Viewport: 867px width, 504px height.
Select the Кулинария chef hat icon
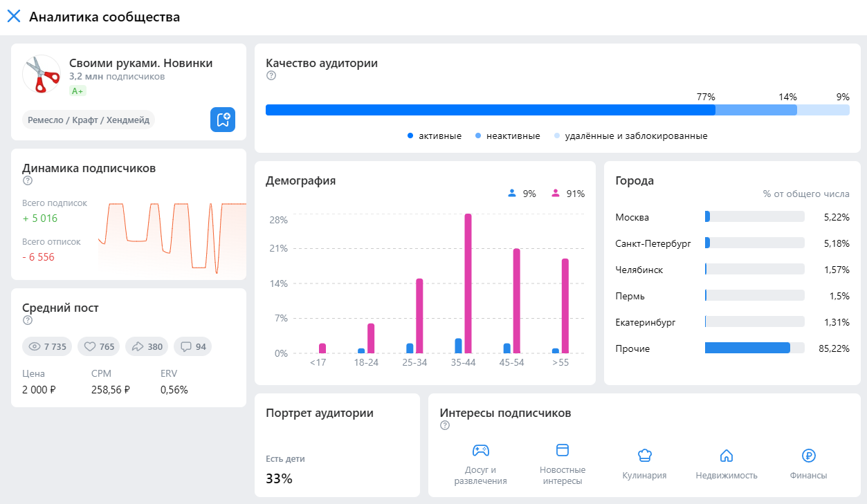coord(644,455)
